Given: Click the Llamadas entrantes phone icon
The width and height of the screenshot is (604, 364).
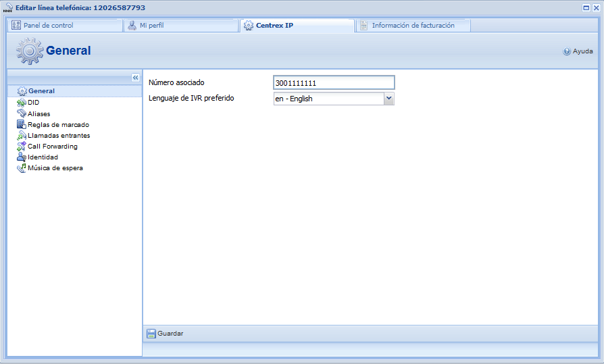Looking at the screenshot, I should (21, 135).
